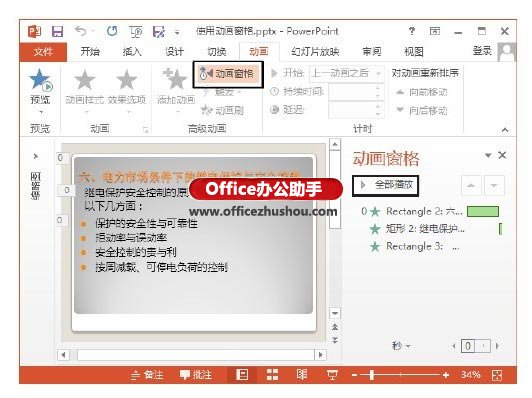Switch to Reading view icon

(302, 375)
